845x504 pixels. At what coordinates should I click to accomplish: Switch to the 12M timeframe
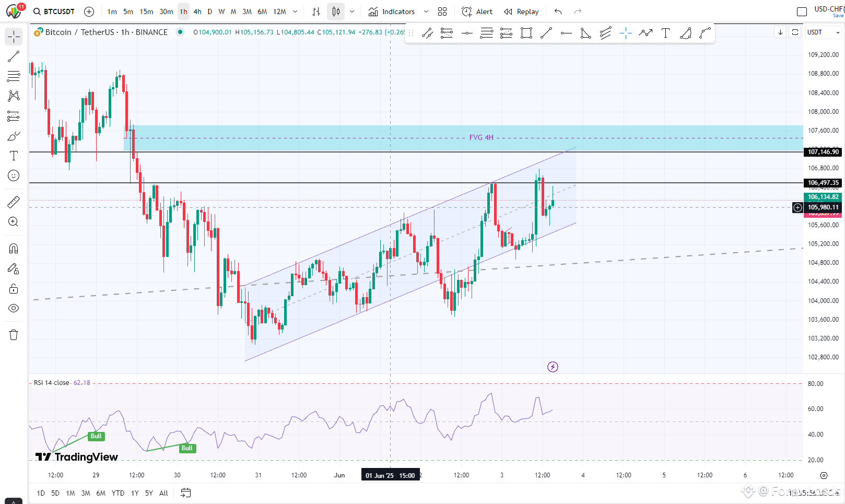[x=279, y=11]
